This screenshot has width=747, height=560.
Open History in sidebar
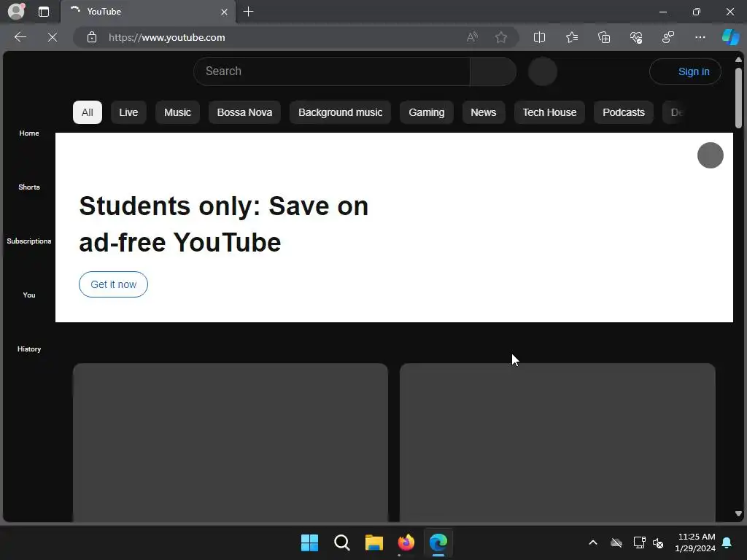(x=29, y=349)
